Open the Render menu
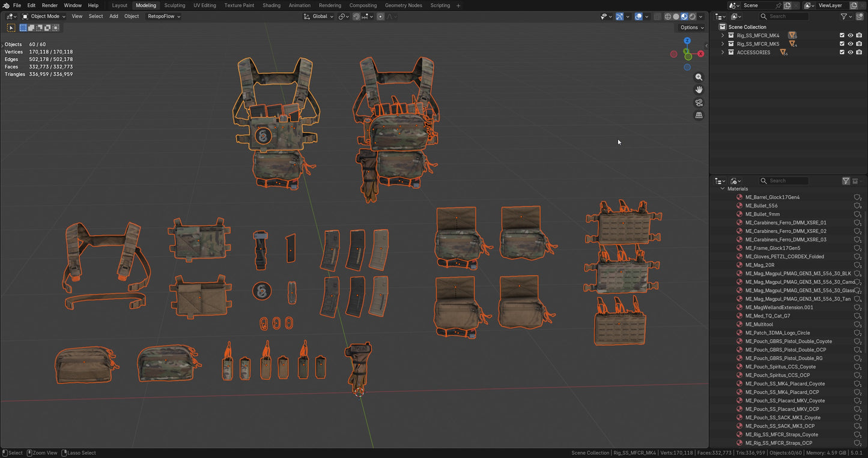The width and height of the screenshot is (868, 458). click(50, 5)
